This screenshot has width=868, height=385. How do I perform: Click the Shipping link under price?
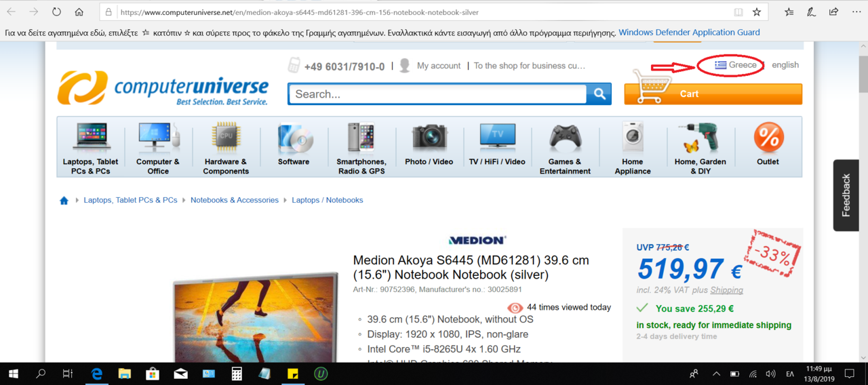click(726, 290)
